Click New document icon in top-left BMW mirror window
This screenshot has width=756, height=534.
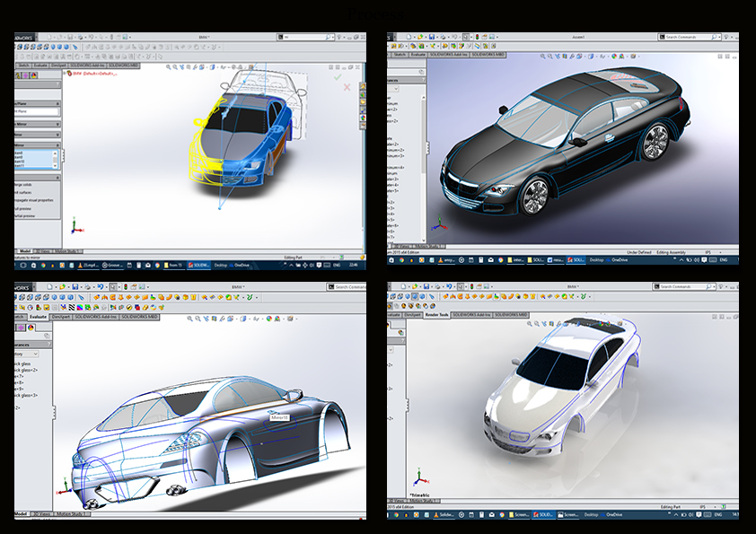(x=49, y=37)
